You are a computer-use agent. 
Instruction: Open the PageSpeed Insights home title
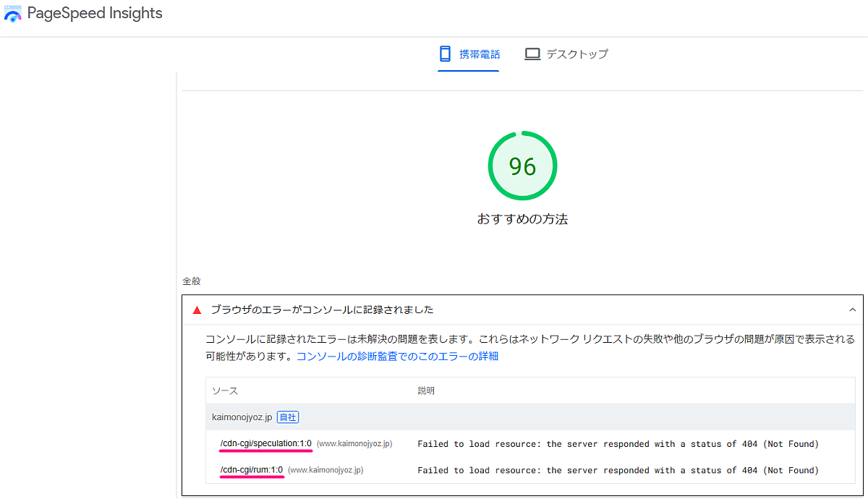tap(95, 14)
